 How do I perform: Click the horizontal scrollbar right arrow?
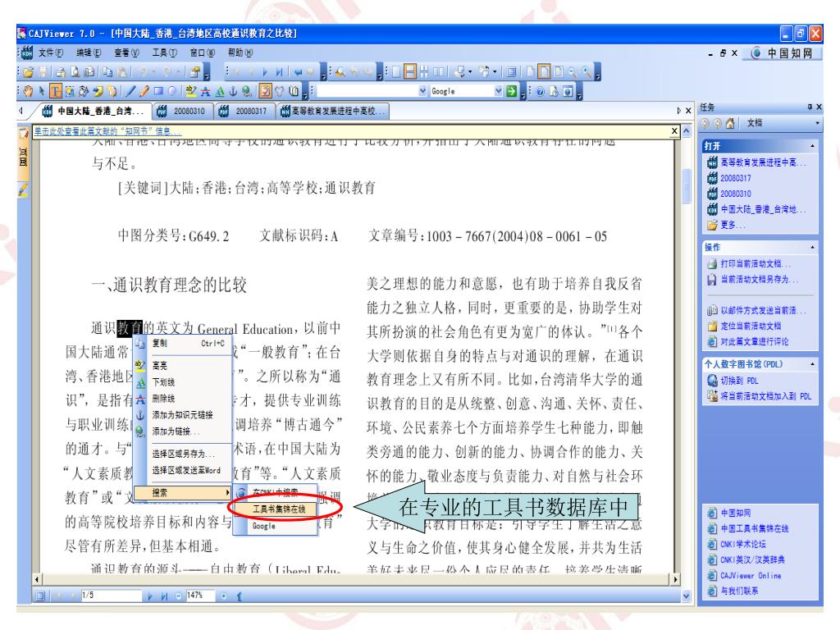[x=675, y=579]
